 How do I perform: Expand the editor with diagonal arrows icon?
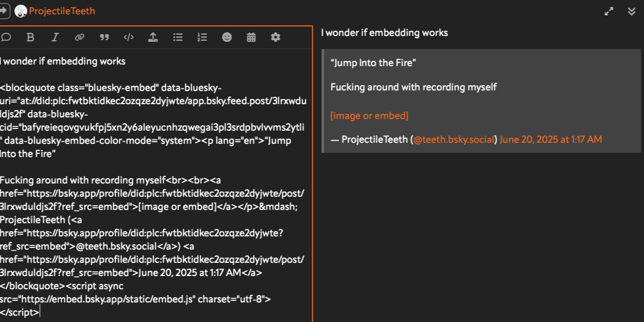(x=609, y=11)
